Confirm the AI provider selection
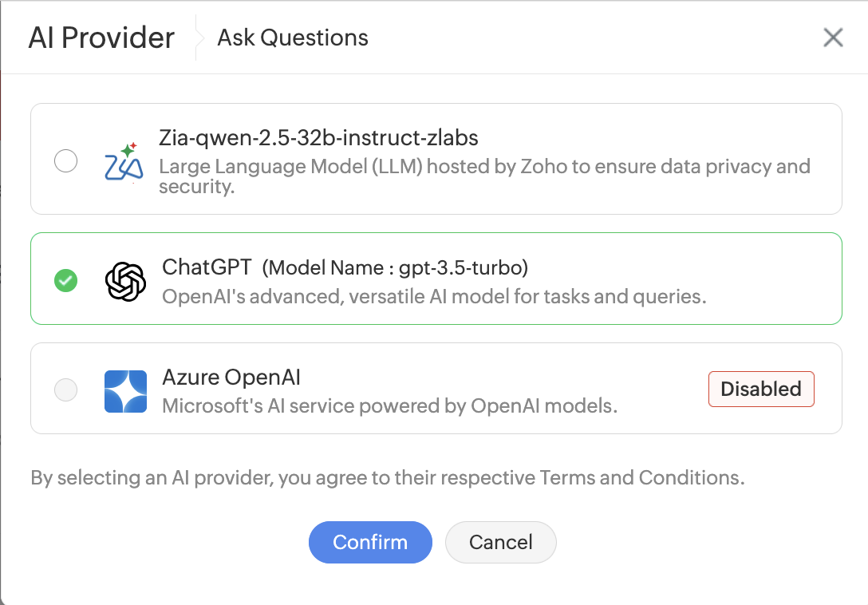The height and width of the screenshot is (605, 868). pyautogui.click(x=370, y=542)
